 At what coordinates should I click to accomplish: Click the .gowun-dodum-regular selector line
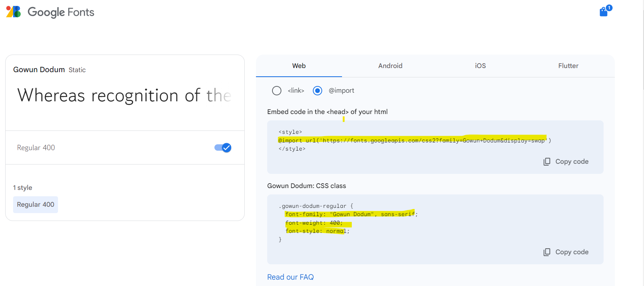pos(316,206)
